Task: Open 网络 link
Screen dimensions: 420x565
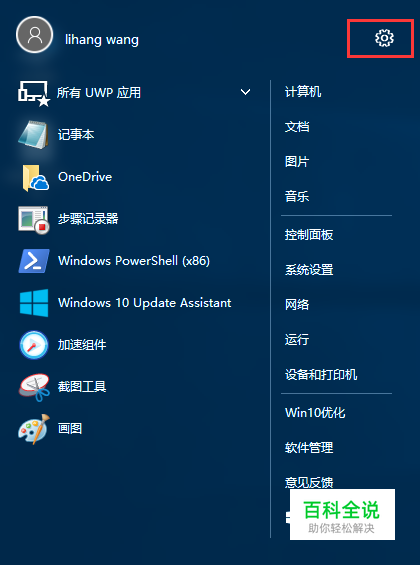Action: [x=297, y=304]
